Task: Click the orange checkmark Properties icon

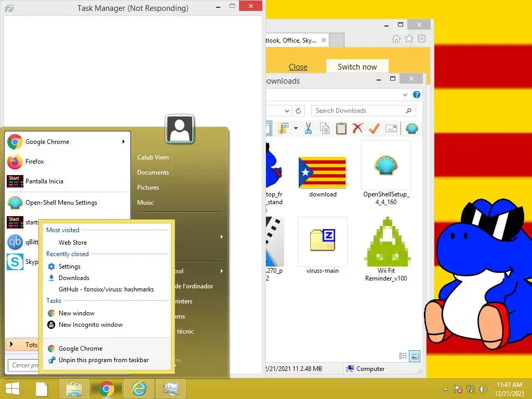Action: pyautogui.click(x=374, y=128)
